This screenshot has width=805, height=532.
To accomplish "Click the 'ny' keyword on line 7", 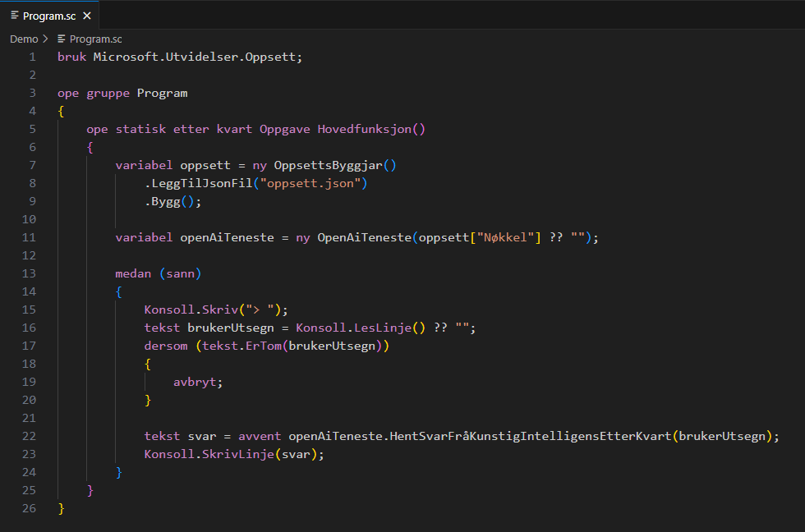I will (260, 165).
